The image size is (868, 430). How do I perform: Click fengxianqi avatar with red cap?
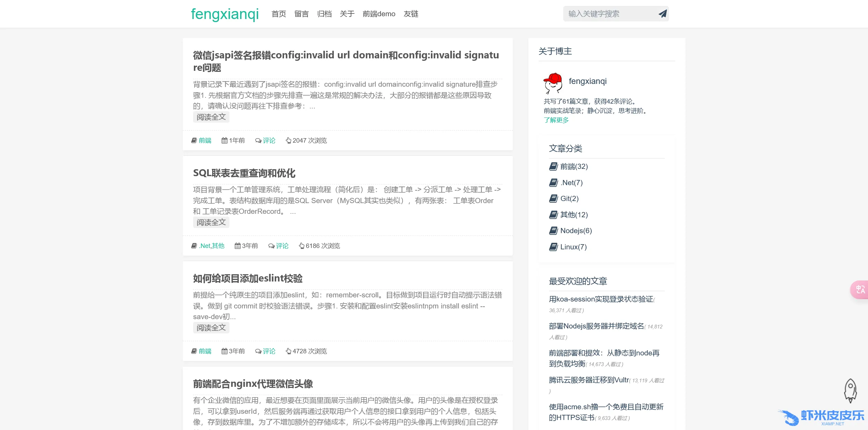click(x=553, y=83)
